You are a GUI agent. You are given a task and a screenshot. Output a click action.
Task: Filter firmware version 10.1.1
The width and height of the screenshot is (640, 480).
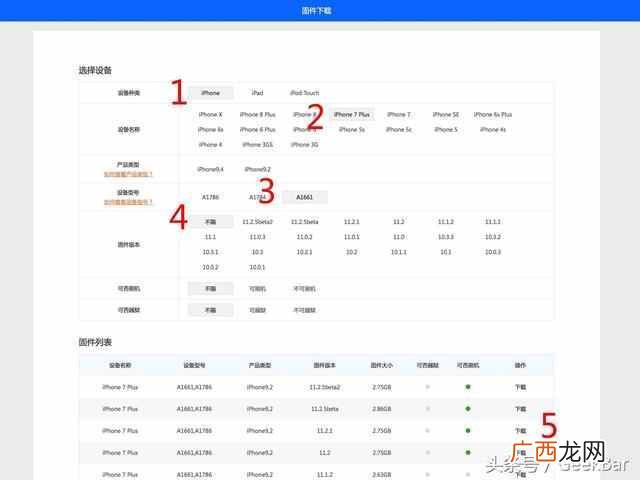[x=399, y=252]
